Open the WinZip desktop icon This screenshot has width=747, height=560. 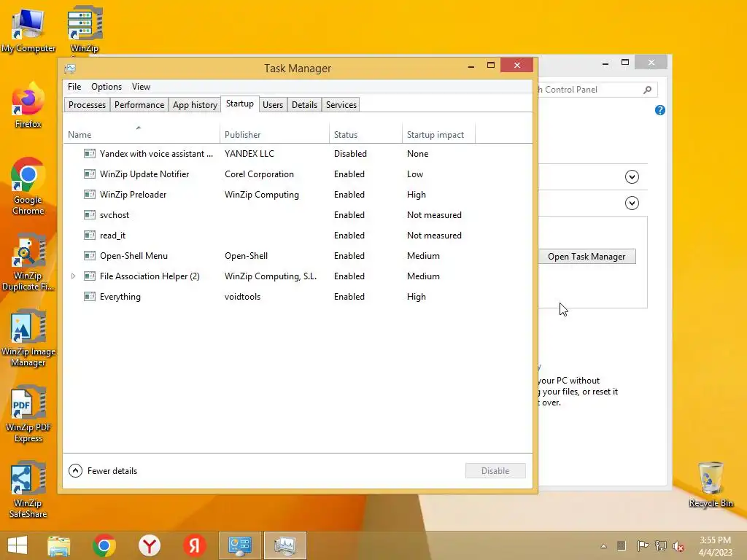click(x=85, y=29)
